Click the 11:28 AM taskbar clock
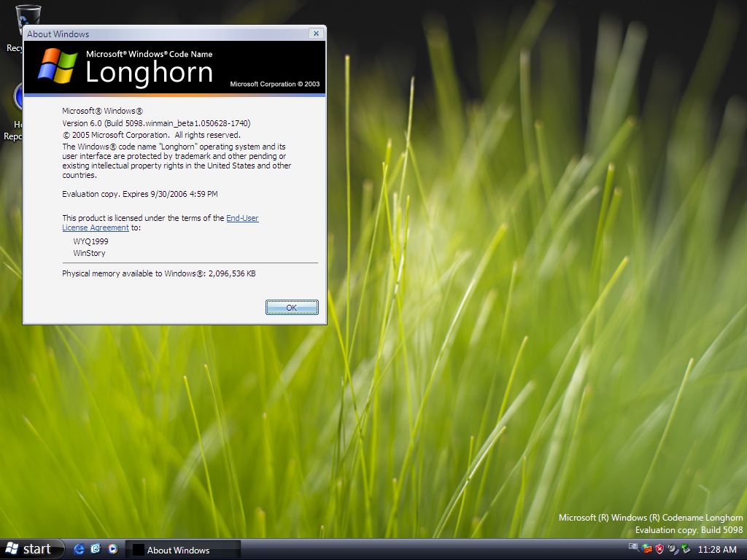Image resolution: width=747 pixels, height=560 pixels. click(x=717, y=550)
